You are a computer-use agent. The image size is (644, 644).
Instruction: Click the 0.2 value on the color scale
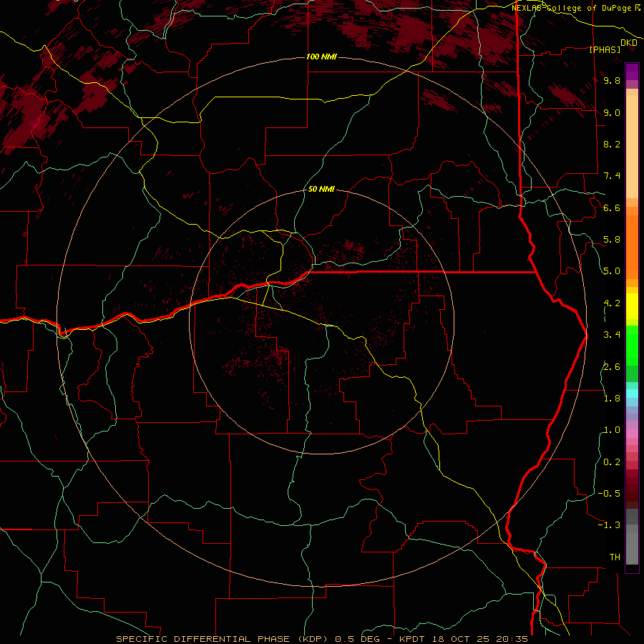coord(612,462)
